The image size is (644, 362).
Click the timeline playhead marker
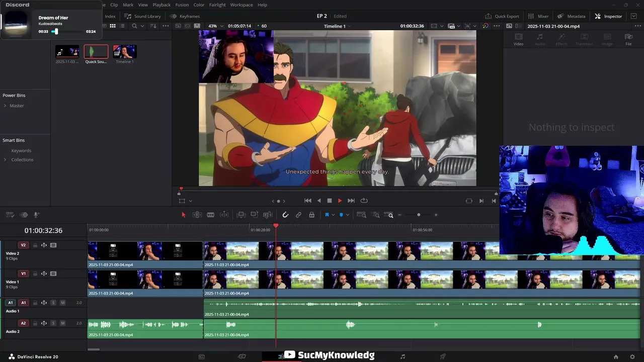coord(276,226)
